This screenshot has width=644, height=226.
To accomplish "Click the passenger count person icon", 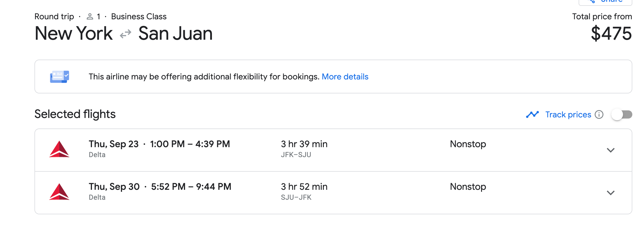I will click(x=90, y=17).
